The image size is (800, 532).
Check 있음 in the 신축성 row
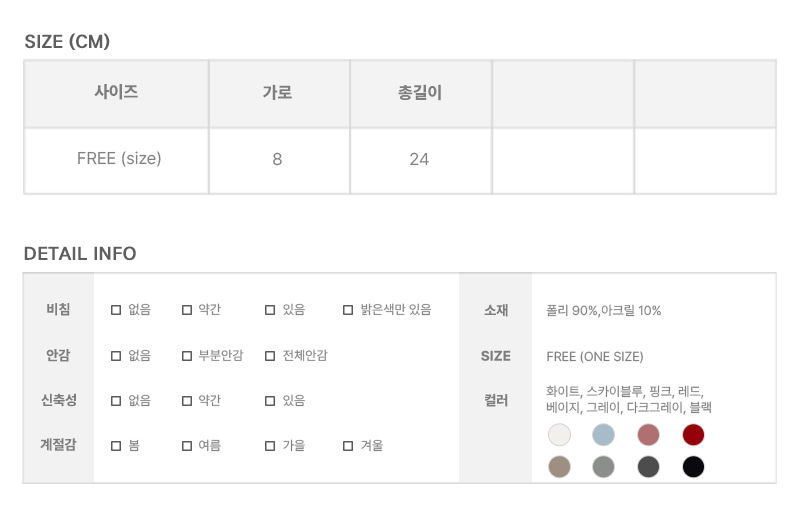pos(270,400)
